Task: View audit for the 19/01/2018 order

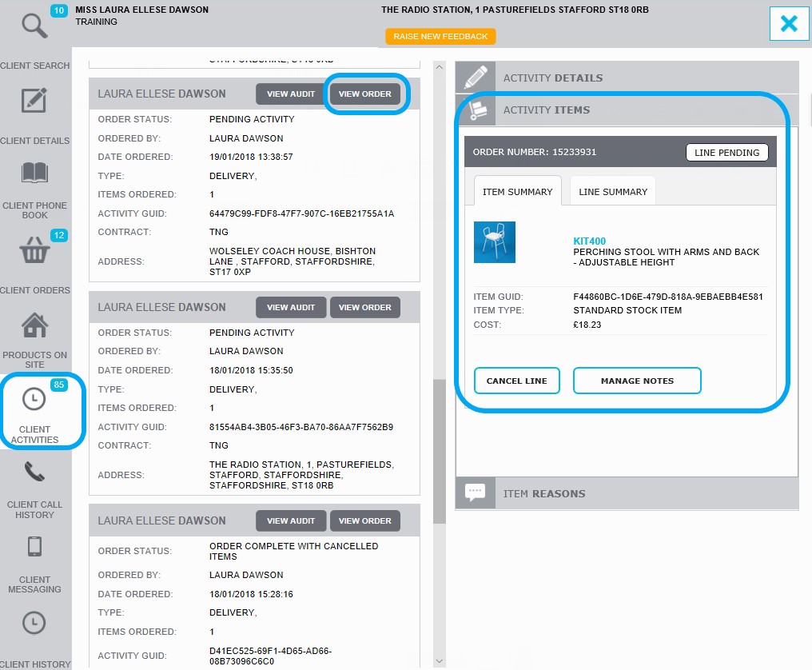Action: pyautogui.click(x=291, y=94)
